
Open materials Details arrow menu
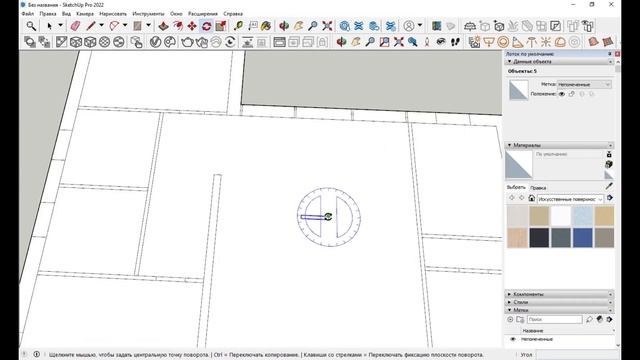[610, 198]
